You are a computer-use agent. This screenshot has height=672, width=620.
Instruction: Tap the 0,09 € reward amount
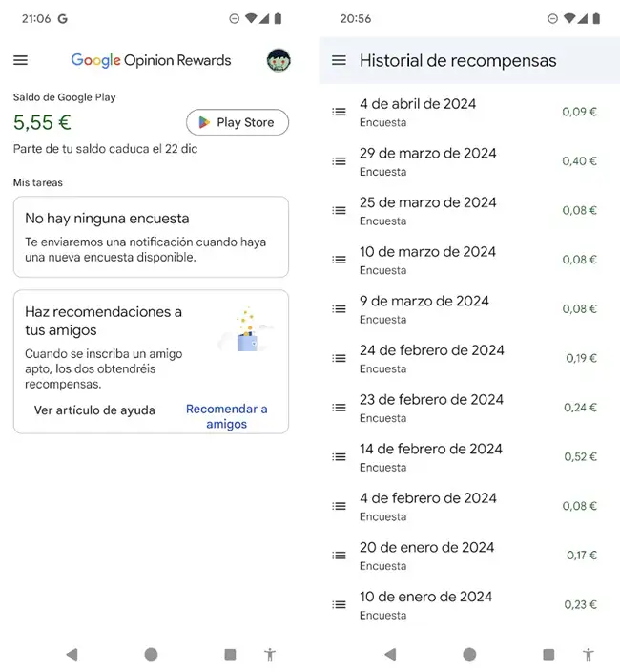point(579,112)
